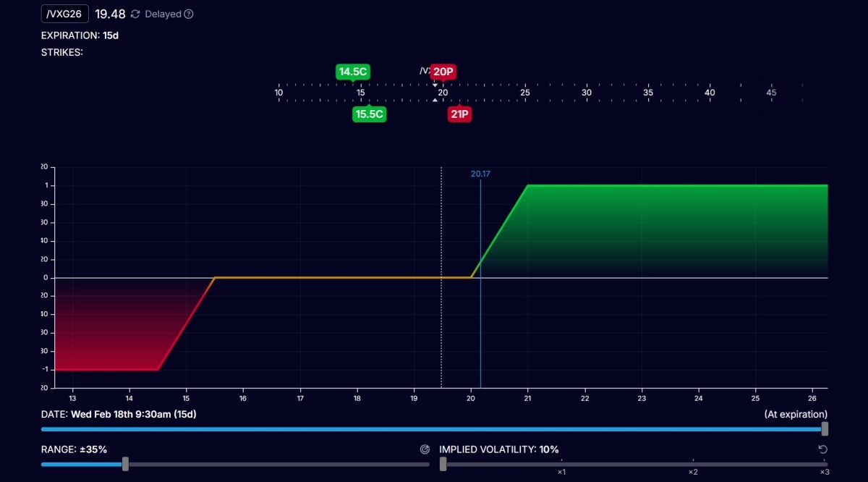Click the 19.48 price display
868x482 pixels.
(110, 14)
